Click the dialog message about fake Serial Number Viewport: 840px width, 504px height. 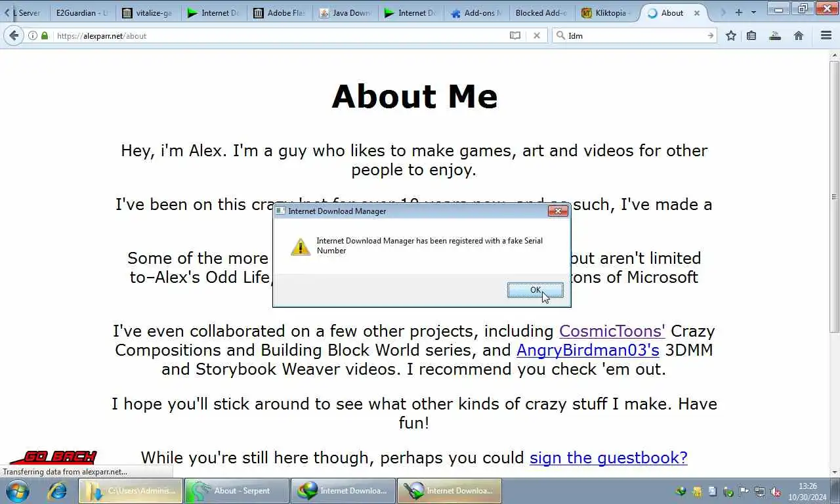[x=429, y=245]
